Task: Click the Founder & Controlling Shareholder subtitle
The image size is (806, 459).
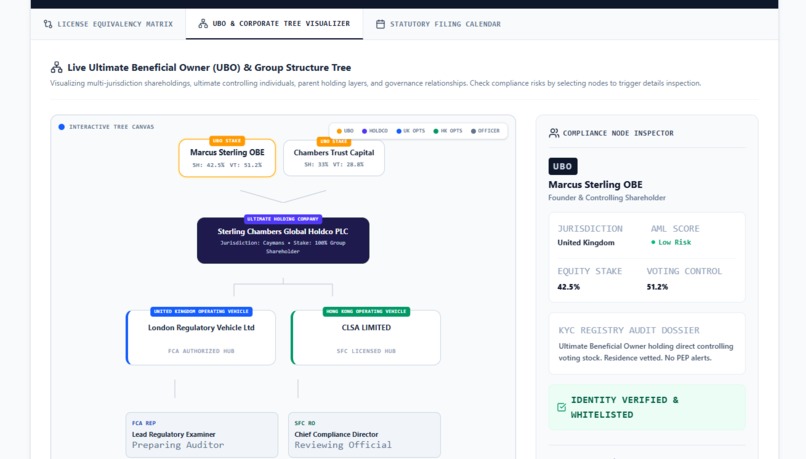Action: click(x=607, y=197)
